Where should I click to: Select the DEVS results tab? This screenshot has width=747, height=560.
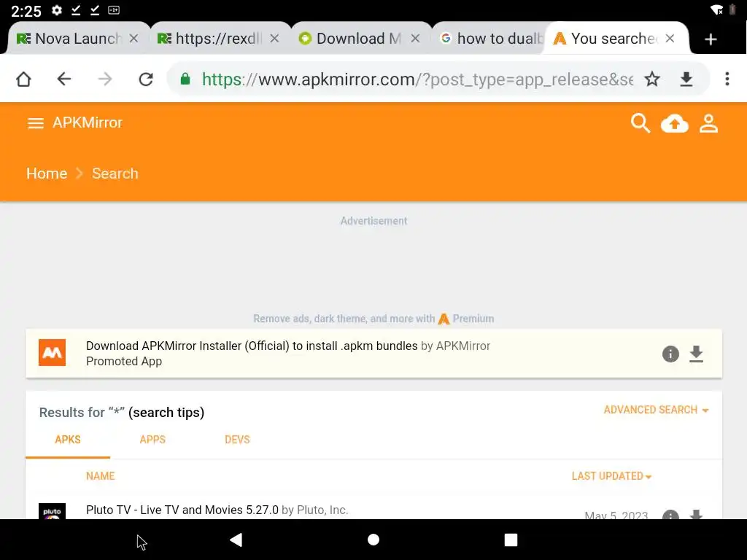tap(237, 440)
